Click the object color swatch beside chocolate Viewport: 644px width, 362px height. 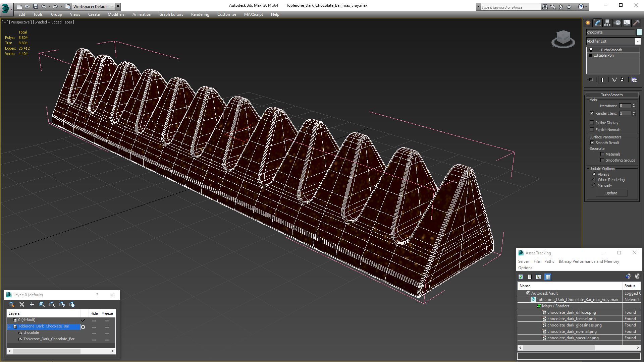(639, 32)
